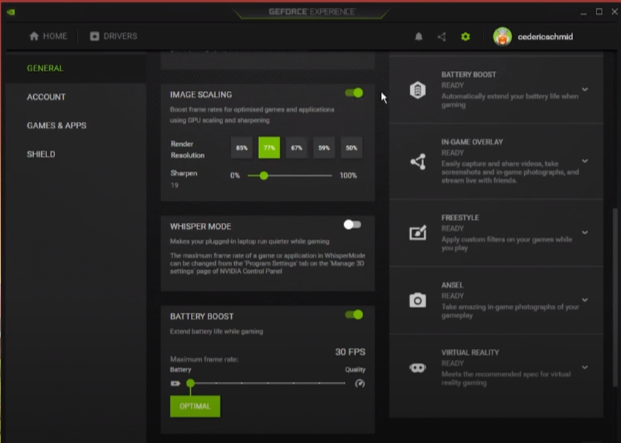Turn off Image Scaling toggle
The width and height of the screenshot is (621, 443).
[x=354, y=93]
